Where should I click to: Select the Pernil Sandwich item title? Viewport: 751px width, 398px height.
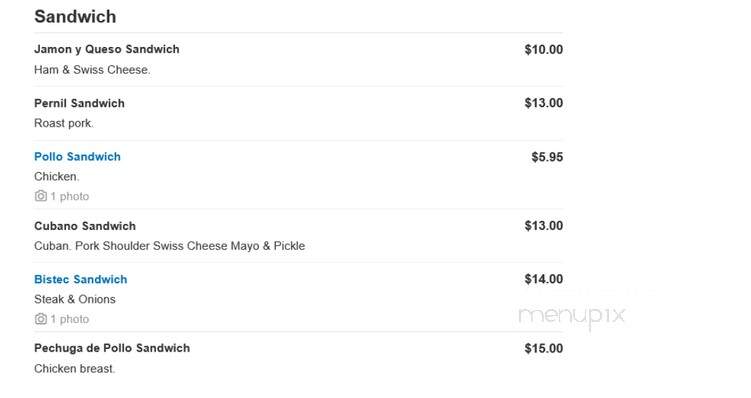pyautogui.click(x=79, y=103)
